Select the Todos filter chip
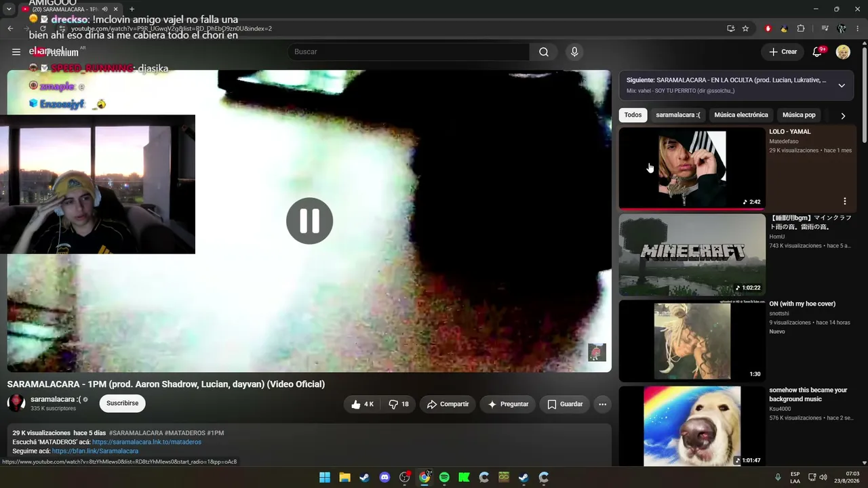The image size is (868, 488). pos(633,115)
